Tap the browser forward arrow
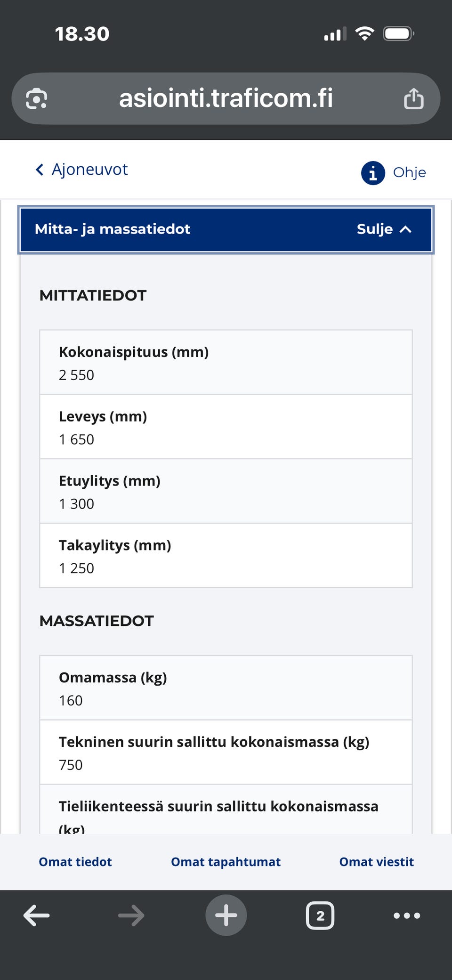 (131, 915)
